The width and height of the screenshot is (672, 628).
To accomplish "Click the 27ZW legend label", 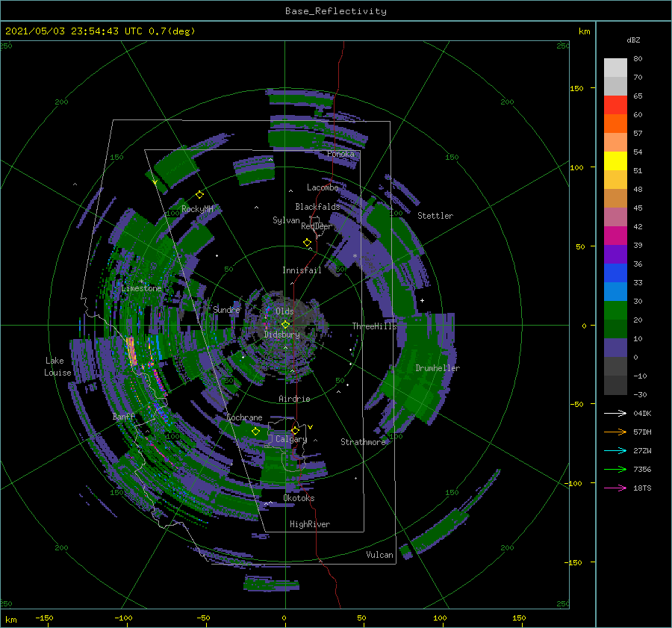I will pyautogui.click(x=642, y=450).
